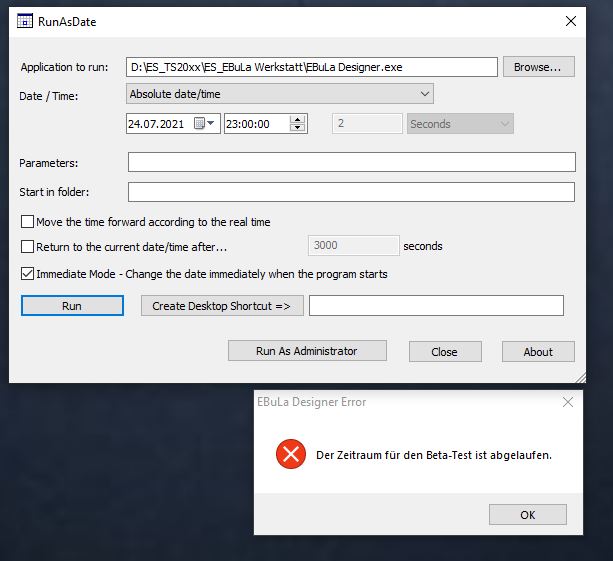This screenshot has height=561, width=613.
Task: Open the calendar picker in the date field
Action: point(204,124)
